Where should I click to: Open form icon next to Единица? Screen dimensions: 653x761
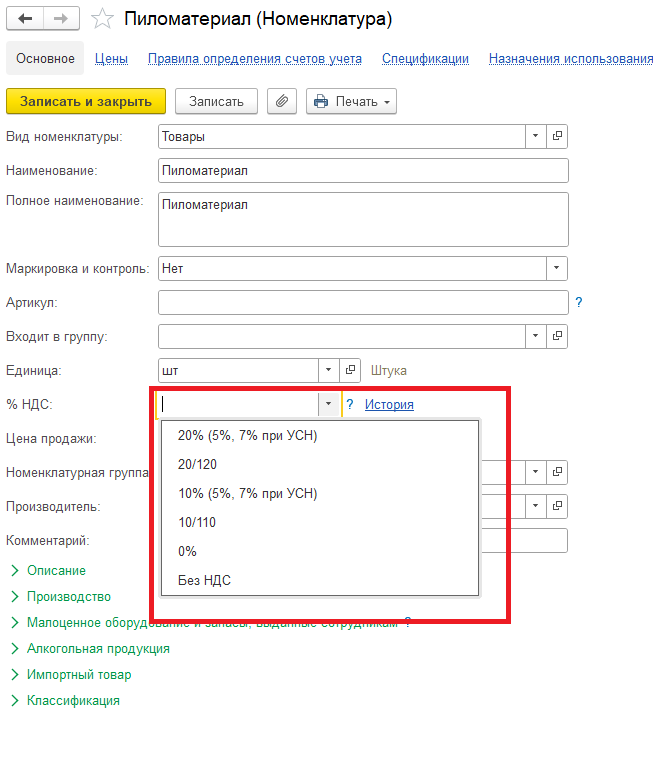pos(350,370)
